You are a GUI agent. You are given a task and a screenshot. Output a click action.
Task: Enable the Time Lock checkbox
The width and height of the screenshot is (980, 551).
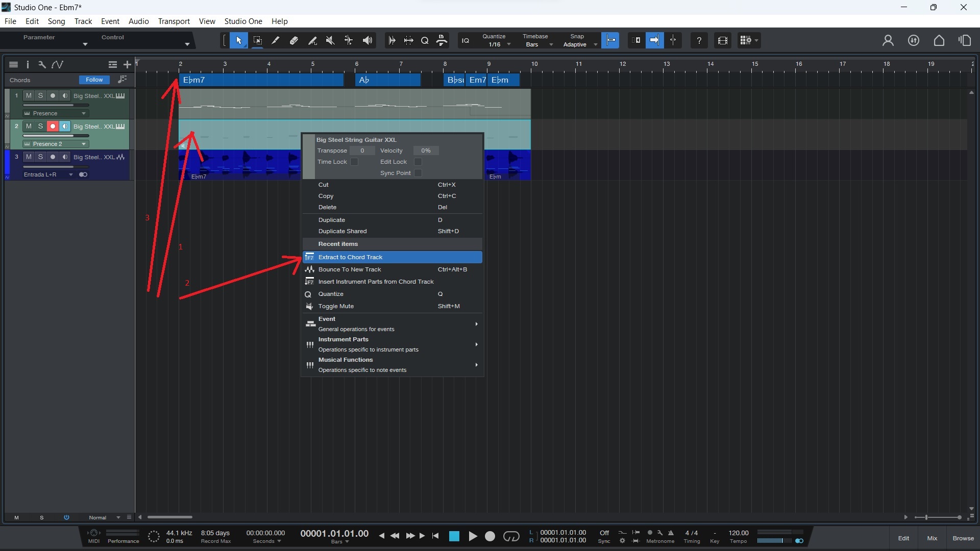[x=354, y=162]
